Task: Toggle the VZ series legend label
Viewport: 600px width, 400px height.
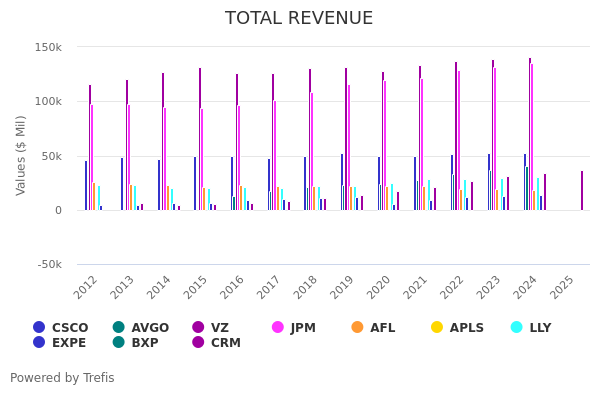Action: 219,327
